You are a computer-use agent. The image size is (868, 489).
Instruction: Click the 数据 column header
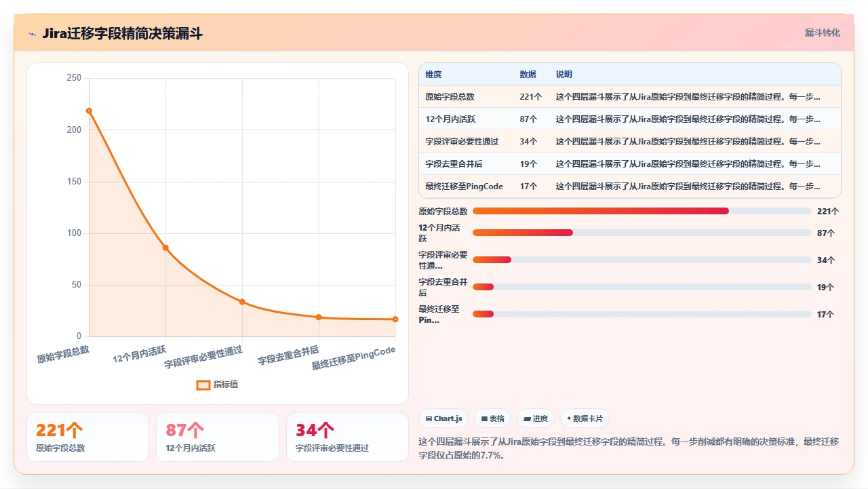528,75
